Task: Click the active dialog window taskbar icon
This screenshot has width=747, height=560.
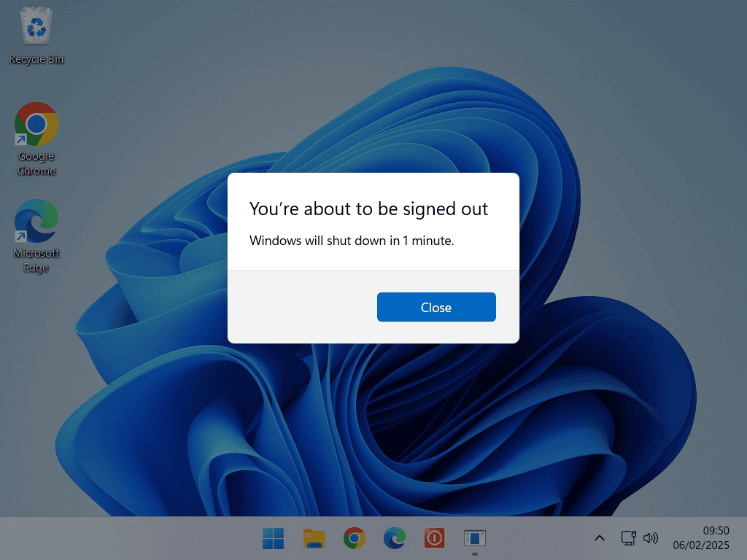Action: point(475,539)
